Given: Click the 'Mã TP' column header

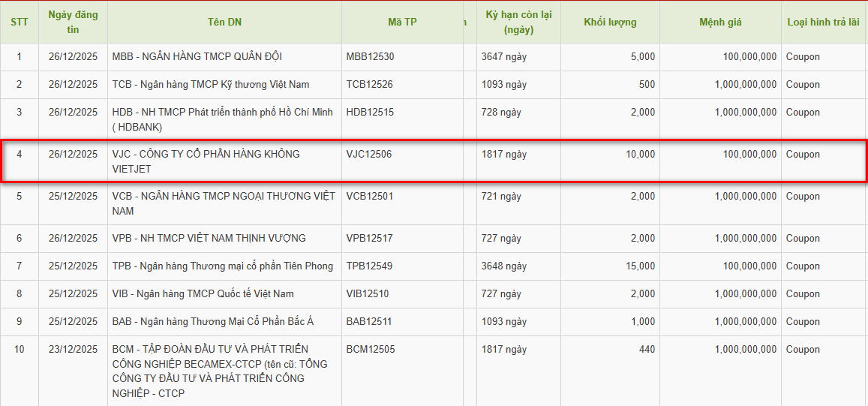Looking at the screenshot, I should coord(402,23).
